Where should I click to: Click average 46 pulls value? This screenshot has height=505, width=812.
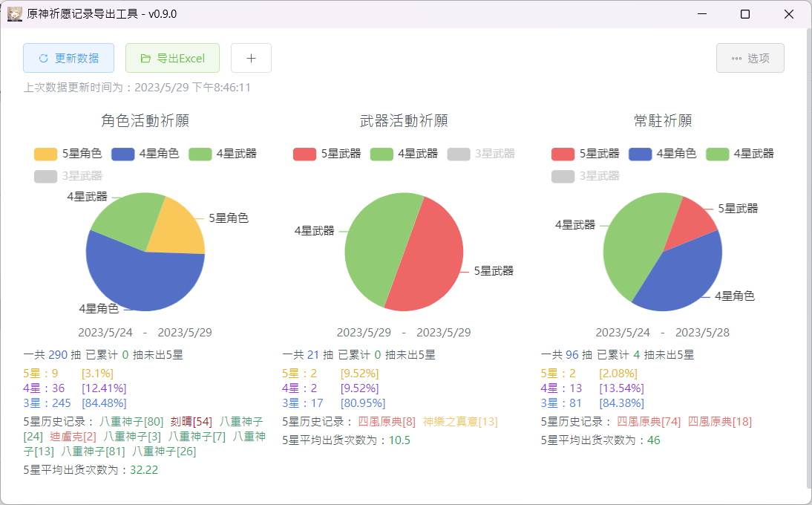coord(654,441)
